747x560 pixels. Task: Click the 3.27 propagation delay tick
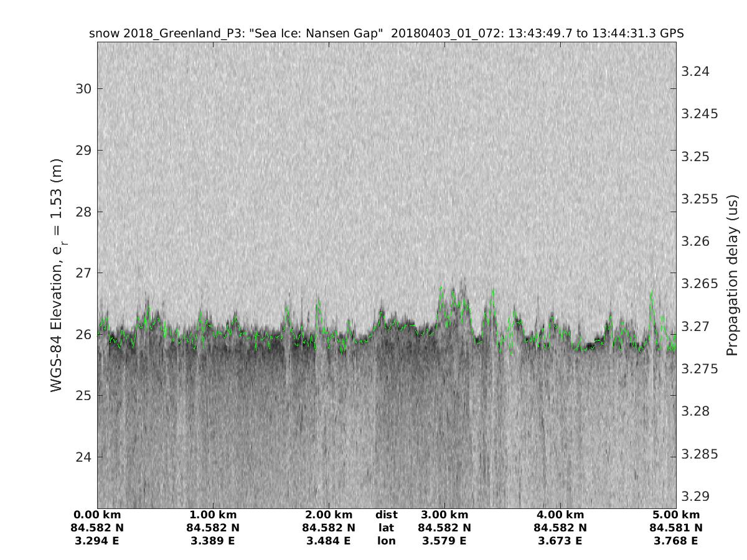695,327
